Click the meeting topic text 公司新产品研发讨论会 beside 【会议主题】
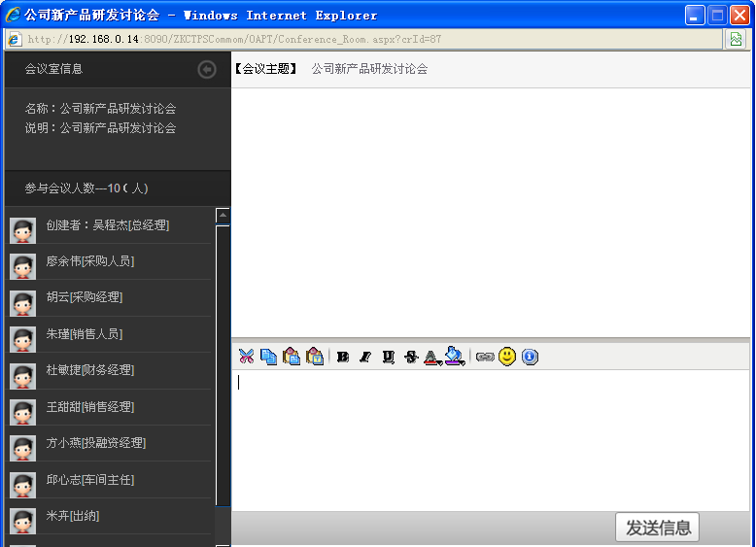The width and height of the screenshot is (756, 547). [x=369, y=69]
